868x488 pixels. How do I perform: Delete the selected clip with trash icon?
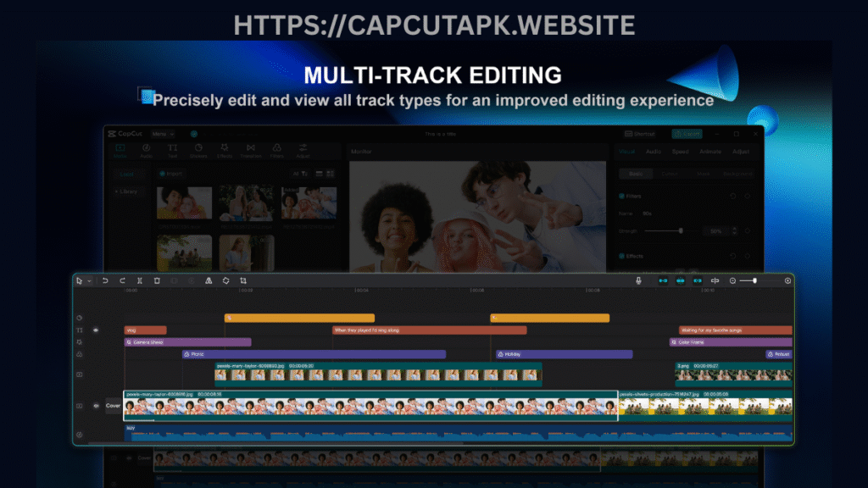[x=157, y=281]
